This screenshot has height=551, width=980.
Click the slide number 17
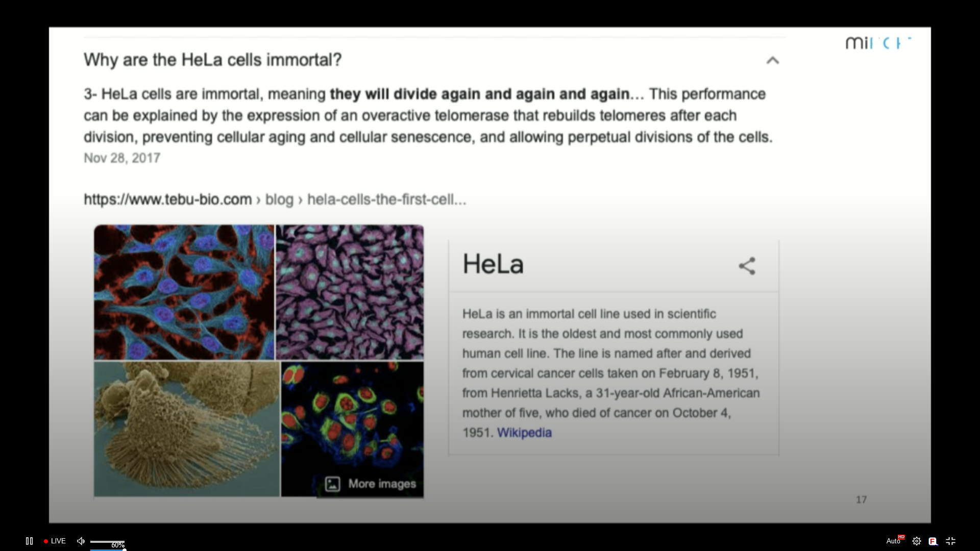pos(861,500)
